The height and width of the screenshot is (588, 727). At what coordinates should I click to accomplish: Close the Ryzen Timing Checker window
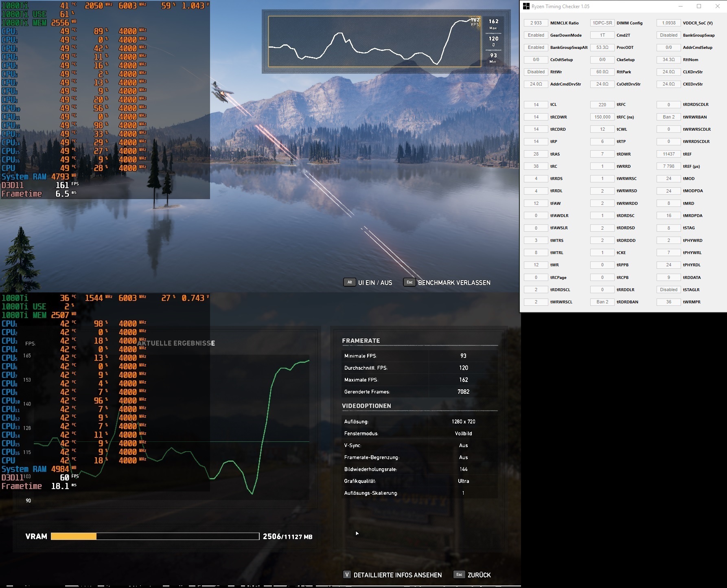point(718,7)
